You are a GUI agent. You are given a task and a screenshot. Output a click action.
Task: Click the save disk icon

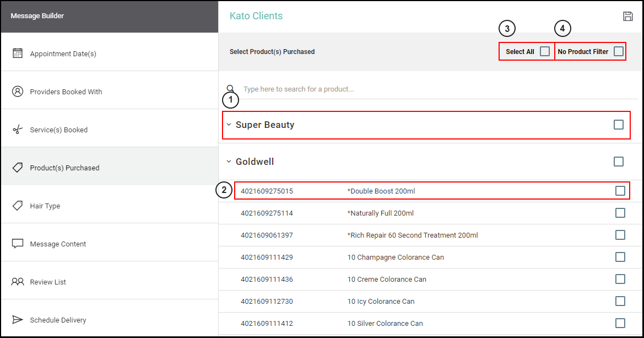pos(627,16)
